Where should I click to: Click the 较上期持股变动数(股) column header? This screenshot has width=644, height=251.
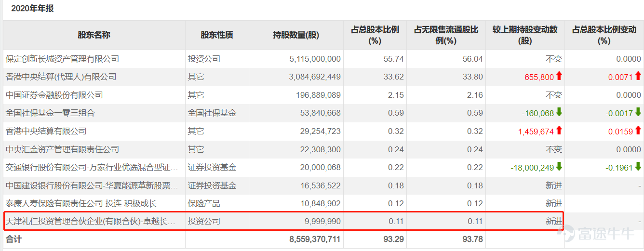[525, 35]
